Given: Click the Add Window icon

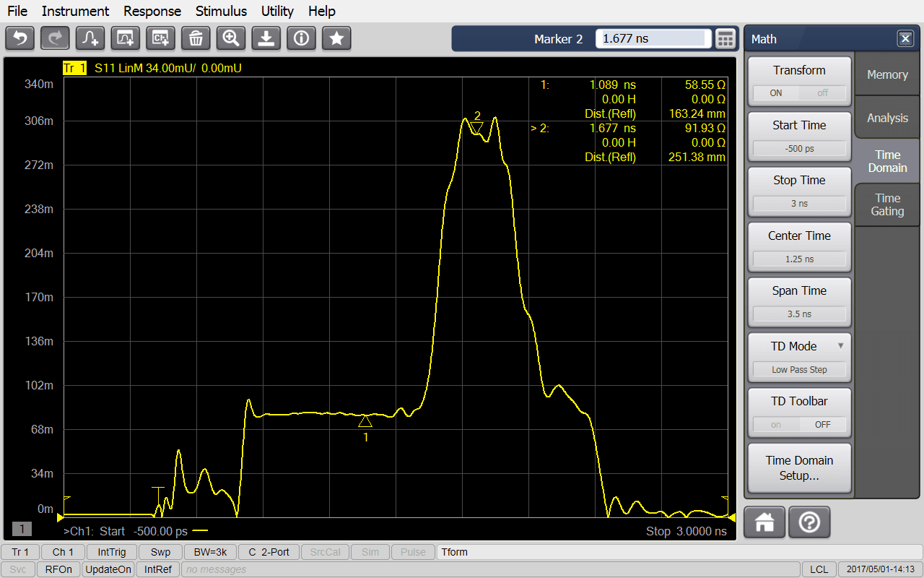Looking at the screenshot, I should click(126, 38).
